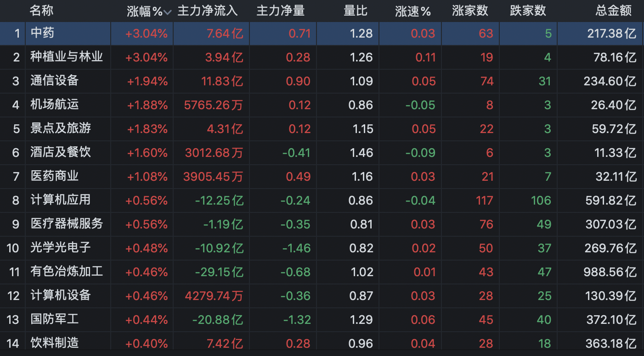644x356 pixels.
Task: Sort by the 涨家数 column header
Action: pos(470,11)
